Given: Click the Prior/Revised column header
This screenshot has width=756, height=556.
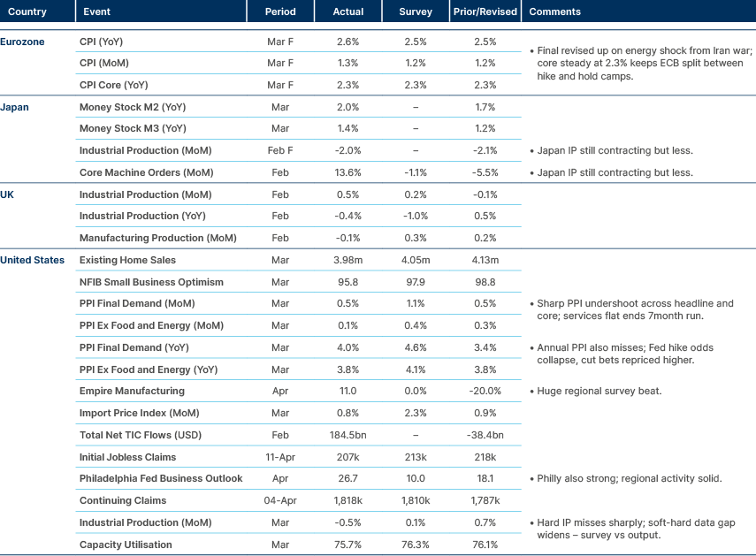Looking at the screenshot, I should pyautogui.click(x=485, y=11).
